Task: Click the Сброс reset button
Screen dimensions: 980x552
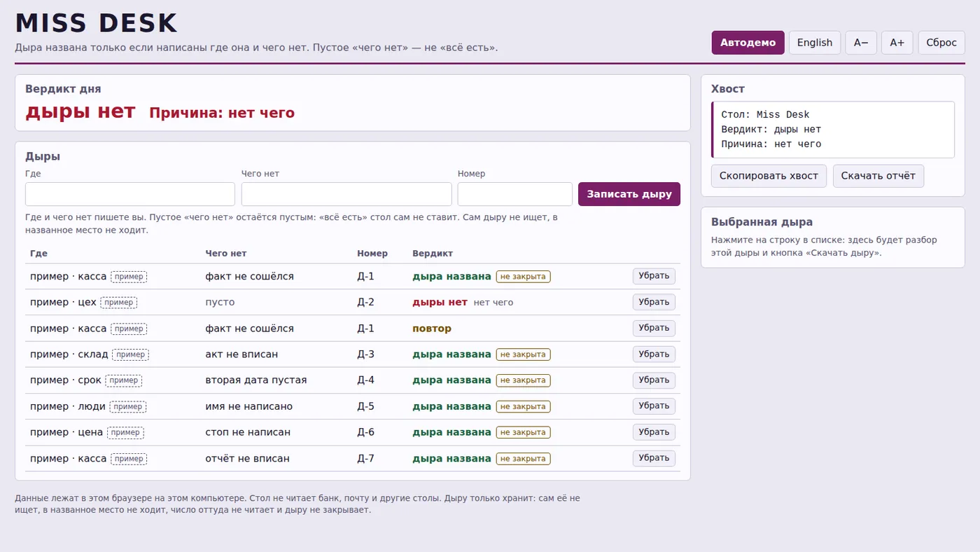Action: 941,43
